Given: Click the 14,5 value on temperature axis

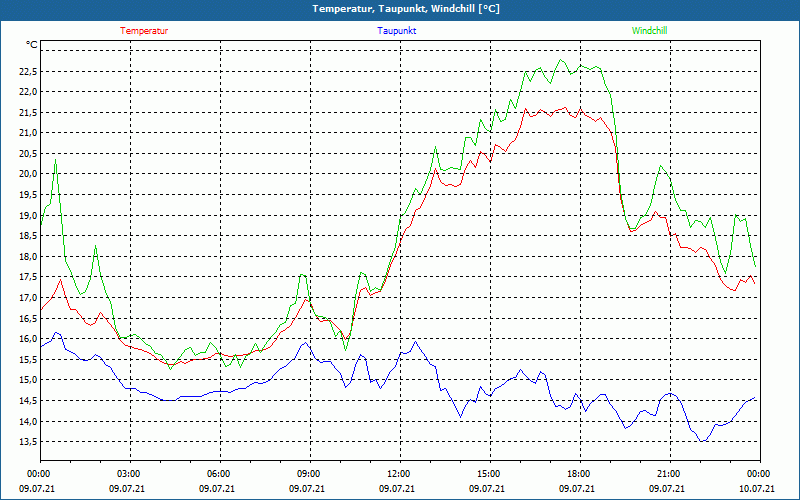Looking at the screenshot, I should (x=27, y=401).
